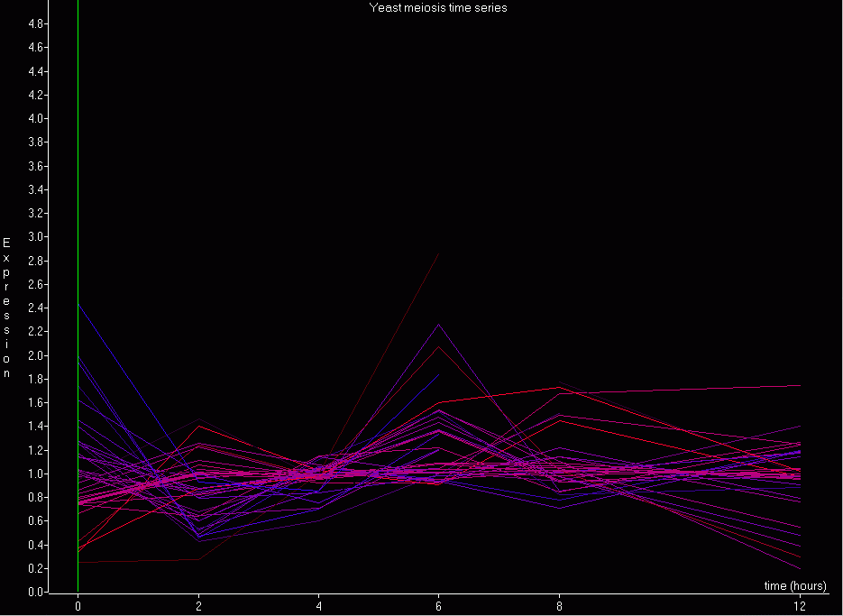The width and height of the screenshot is (843, 616).
Task: Click the 2.0 value on the expression axis
Action: 38,355
